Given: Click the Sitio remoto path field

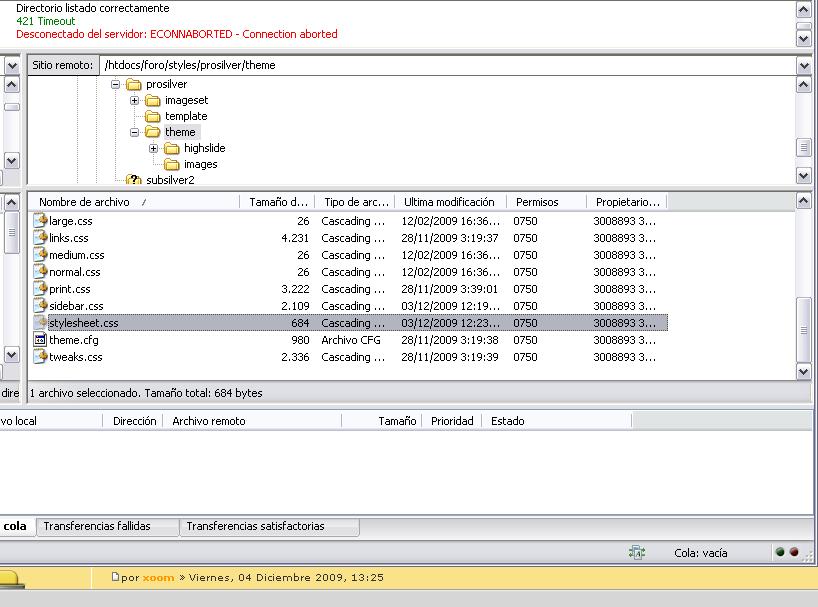Looking at the screenshot, I should [448, 66].
